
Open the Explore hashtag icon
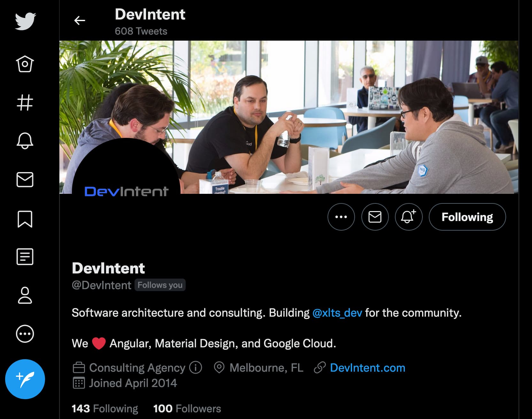[x=25, y=103]
